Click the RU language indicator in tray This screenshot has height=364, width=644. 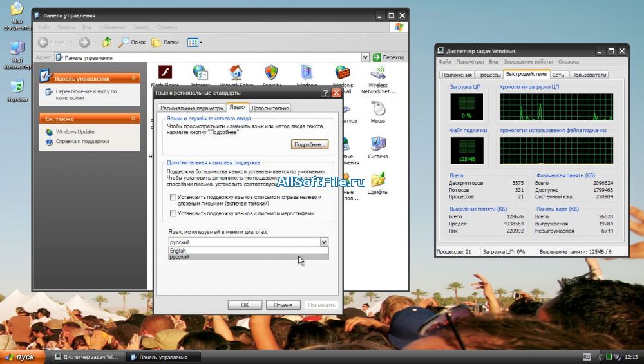coord(587,357)
